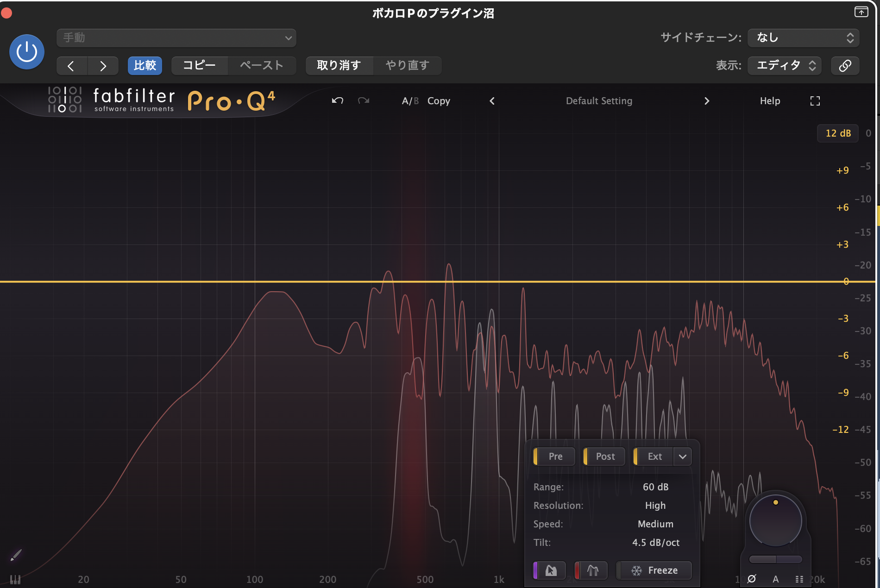The height and width of the screenshot is (588, 880).
Task: Click the 取り消す undo button
Action: tap(339, 66)
